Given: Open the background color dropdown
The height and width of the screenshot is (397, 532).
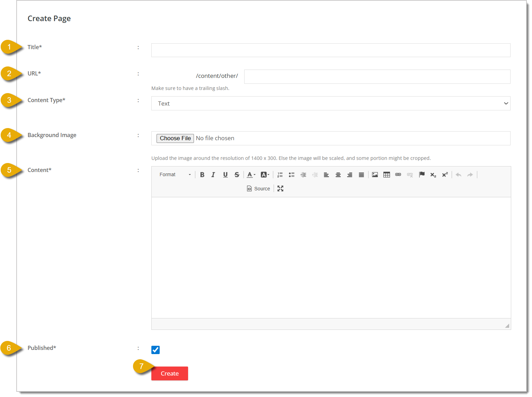Looking at the screenshot, I should 265,175.
